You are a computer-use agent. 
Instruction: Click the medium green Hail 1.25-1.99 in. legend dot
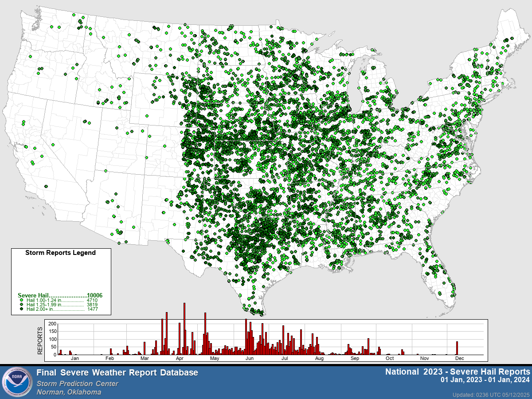tap(22, 305)
